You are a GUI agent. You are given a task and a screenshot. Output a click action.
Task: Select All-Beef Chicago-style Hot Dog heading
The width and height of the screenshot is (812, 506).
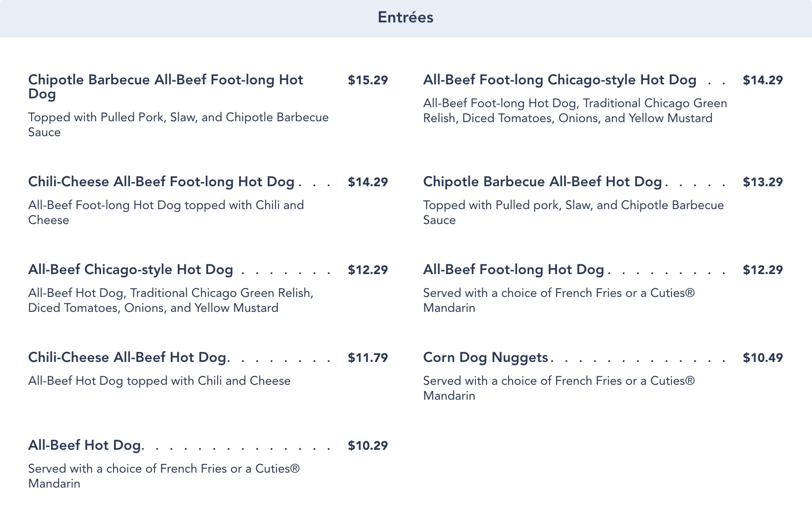click(x=130, y=270)
